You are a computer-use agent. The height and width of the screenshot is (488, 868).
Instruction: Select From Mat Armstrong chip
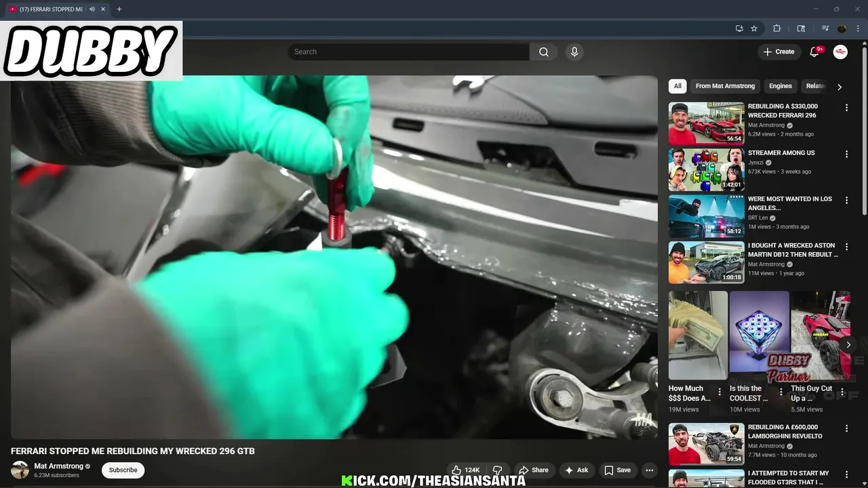coord(725,86)
